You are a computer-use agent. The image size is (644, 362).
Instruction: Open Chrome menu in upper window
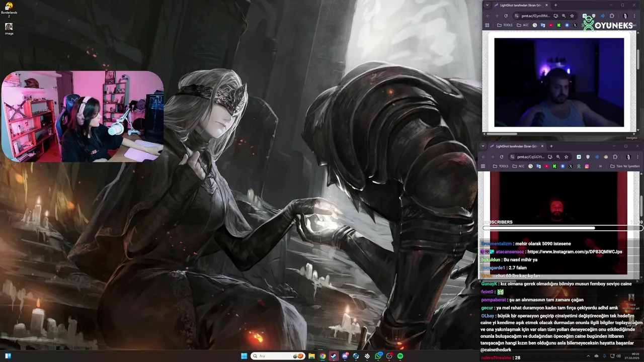pyautogui.click(x=634, y=16)
